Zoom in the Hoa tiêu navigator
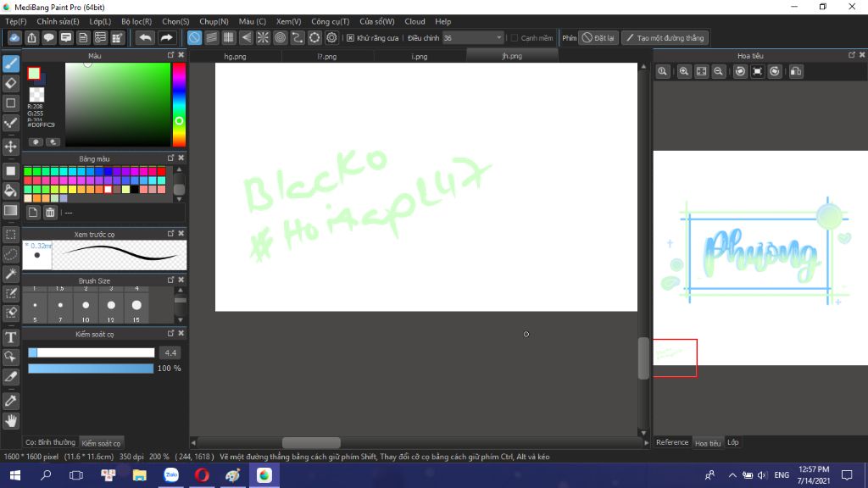The height and width of the screenshot is (488, 868). [684, 71]
